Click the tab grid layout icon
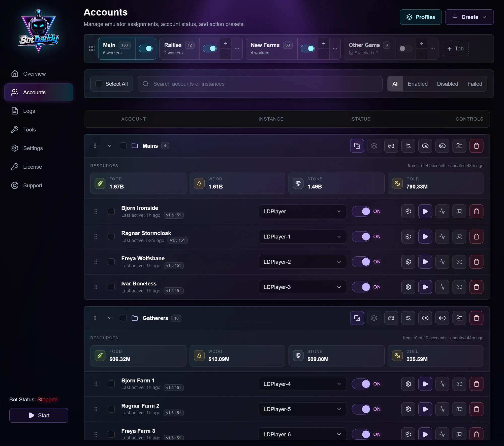Image resolution: width=504 pixels, height=446 pixels. click(x=92, y=48)
